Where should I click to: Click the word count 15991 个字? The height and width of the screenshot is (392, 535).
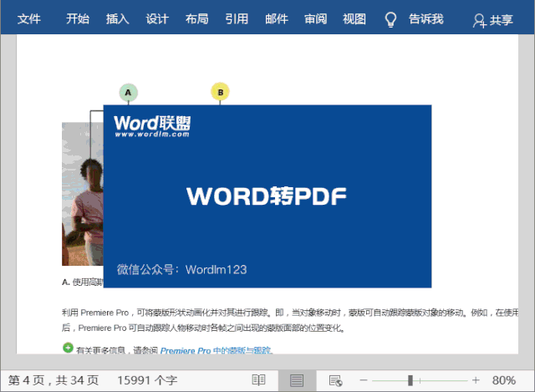click(149, 379)
